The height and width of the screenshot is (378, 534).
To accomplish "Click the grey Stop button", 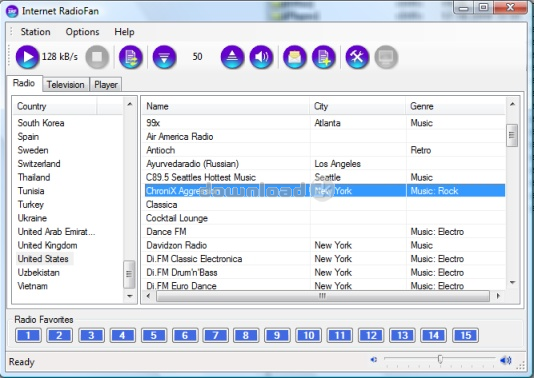I will click(97, 57).
